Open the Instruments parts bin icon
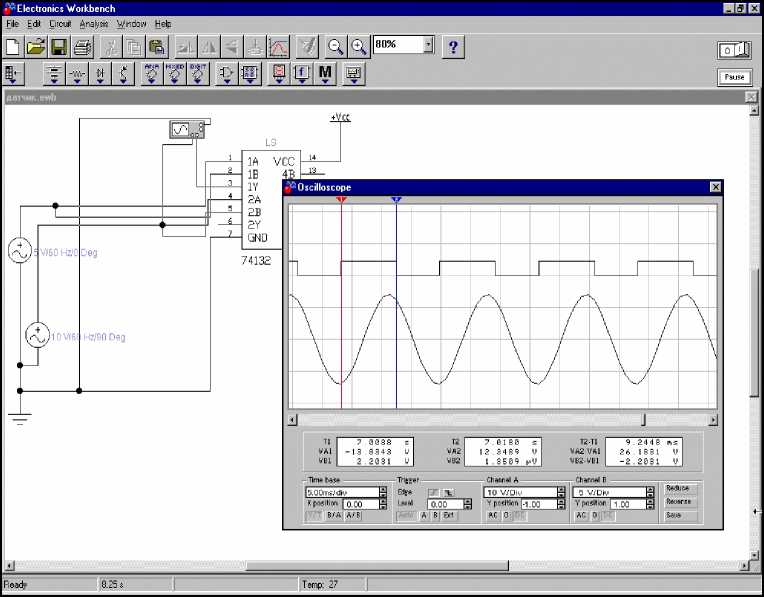The width and height of the screenshot is (764, 597). [x=352, y=74]
